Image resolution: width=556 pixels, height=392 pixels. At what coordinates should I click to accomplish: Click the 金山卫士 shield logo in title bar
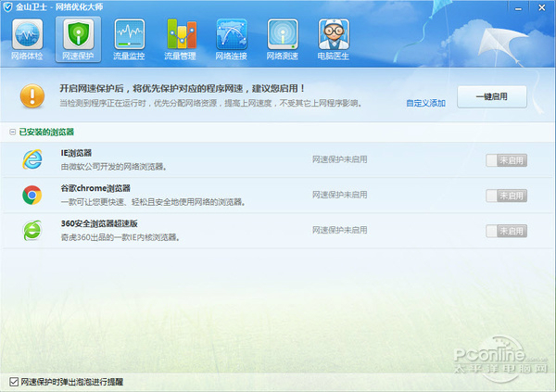coord(7,6)
